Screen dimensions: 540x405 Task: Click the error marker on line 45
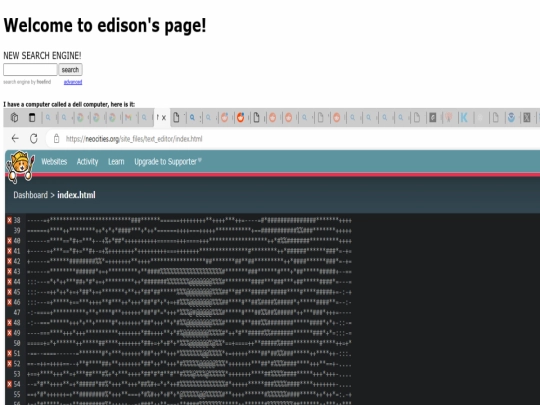point(10,292)
